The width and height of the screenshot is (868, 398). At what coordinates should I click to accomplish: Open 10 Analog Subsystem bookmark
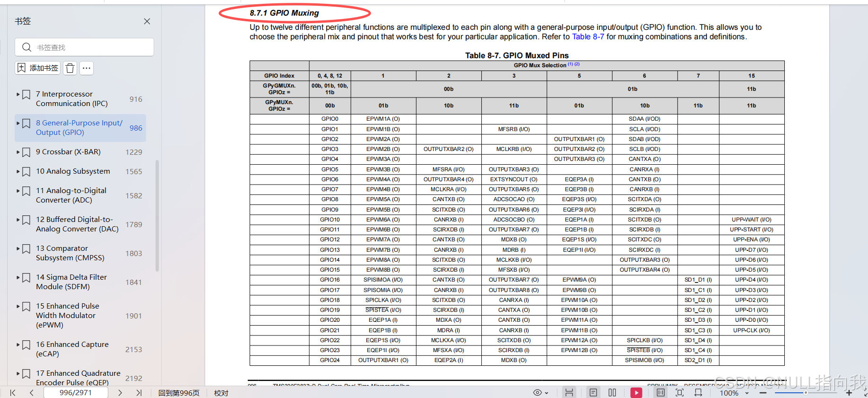click(x=73, y=171)
